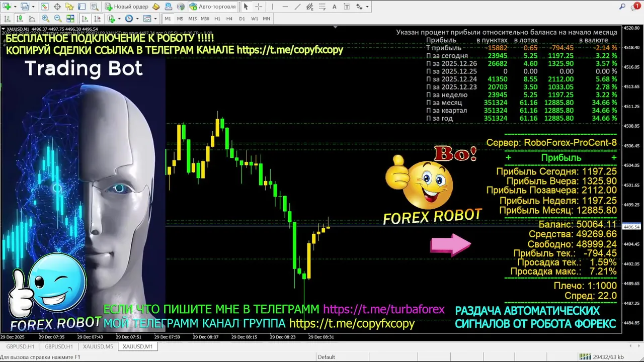
Task: Toggle the Авто-торговля button
Action: pos(212,7)
